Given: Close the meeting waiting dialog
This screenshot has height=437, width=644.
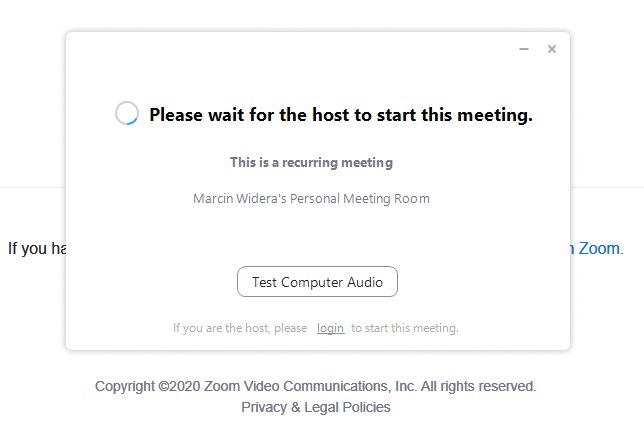Looking at the screenshot, I should click(552, 49).
